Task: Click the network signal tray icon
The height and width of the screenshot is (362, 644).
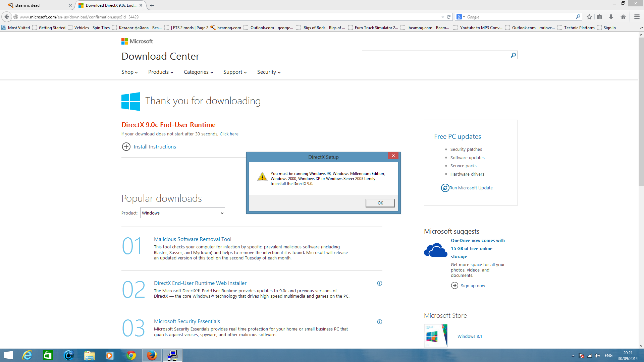Action: coord(589,356)
